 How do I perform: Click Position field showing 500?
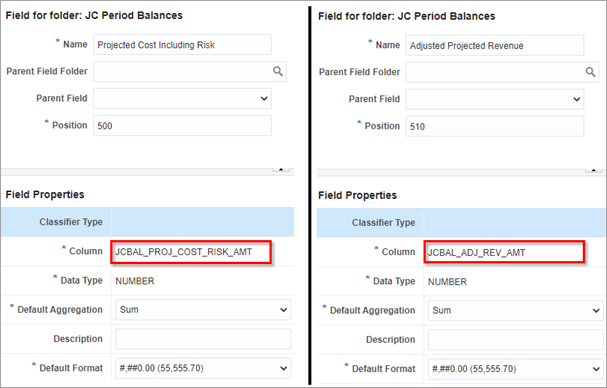click(x=182, y=125)
